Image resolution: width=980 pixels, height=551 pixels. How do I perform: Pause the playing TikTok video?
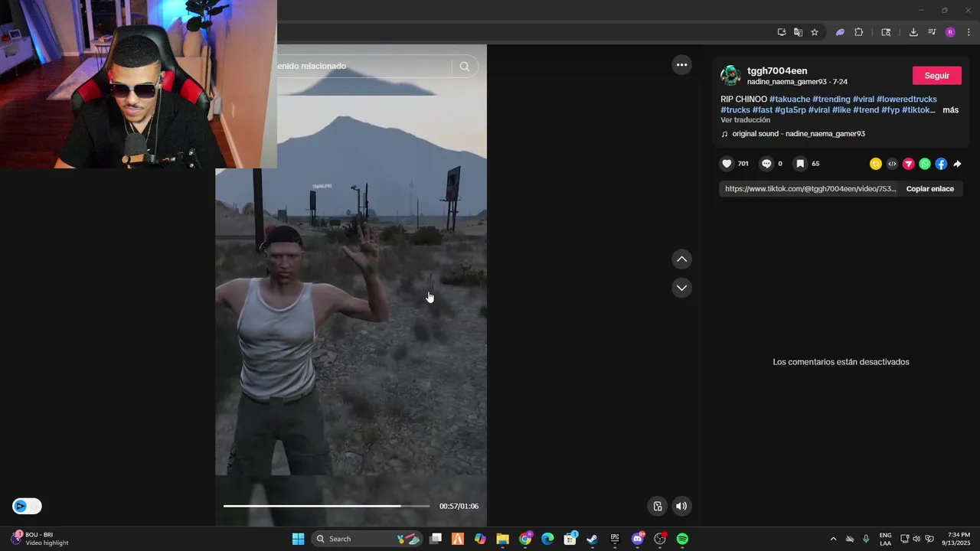pyautogui.click(x=351, y=285)
